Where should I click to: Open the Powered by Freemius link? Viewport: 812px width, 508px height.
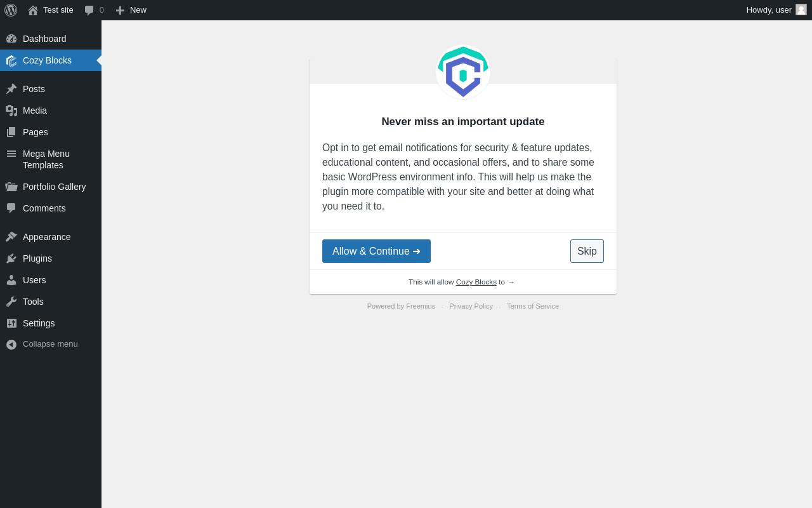pos(401,306)
